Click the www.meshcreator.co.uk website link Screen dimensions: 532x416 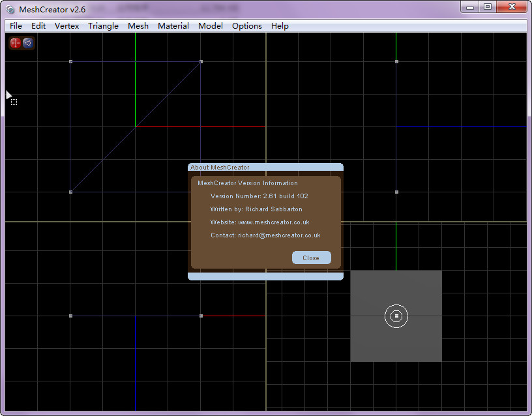click(273, 222)
